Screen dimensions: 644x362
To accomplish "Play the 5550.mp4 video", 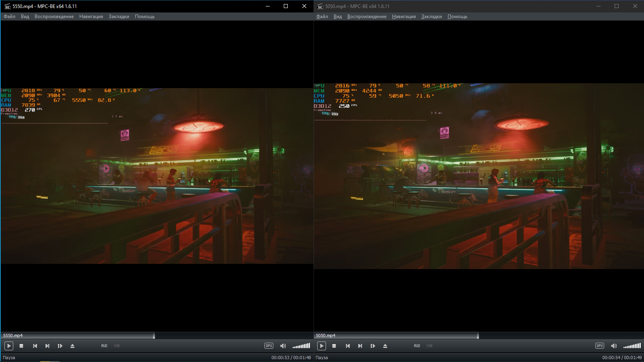I will tap(9, 346).
